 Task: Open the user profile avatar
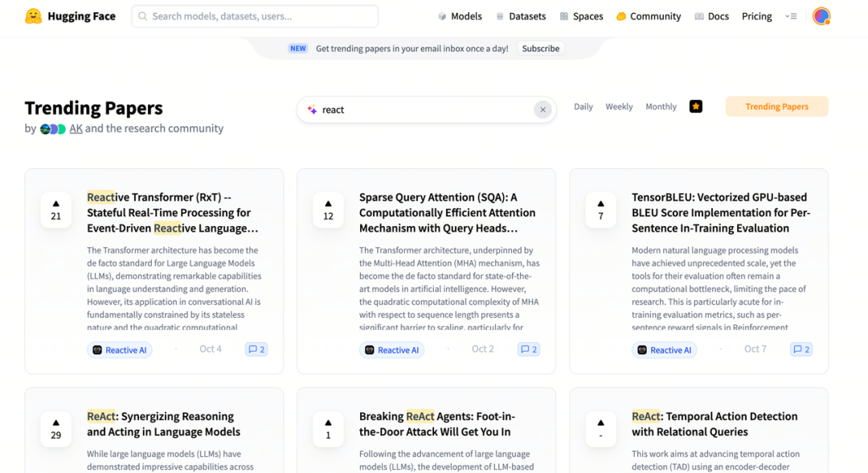tap(821, 16)
